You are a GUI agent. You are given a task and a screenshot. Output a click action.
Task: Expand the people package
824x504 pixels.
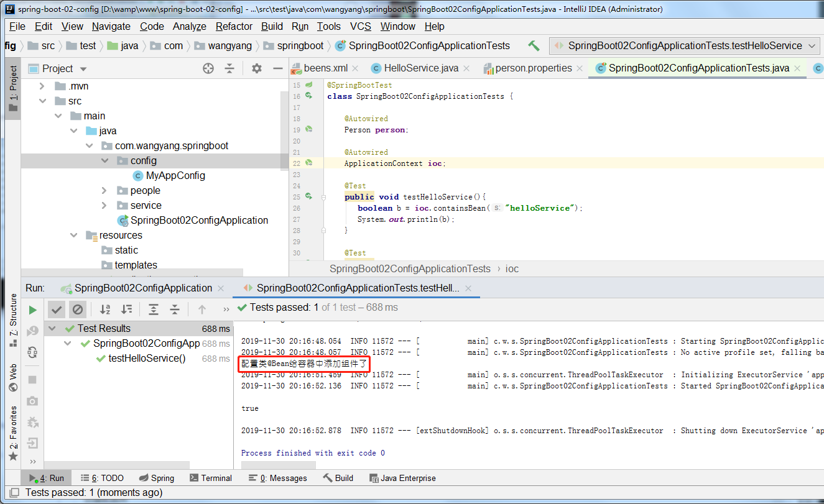[104, 190]
